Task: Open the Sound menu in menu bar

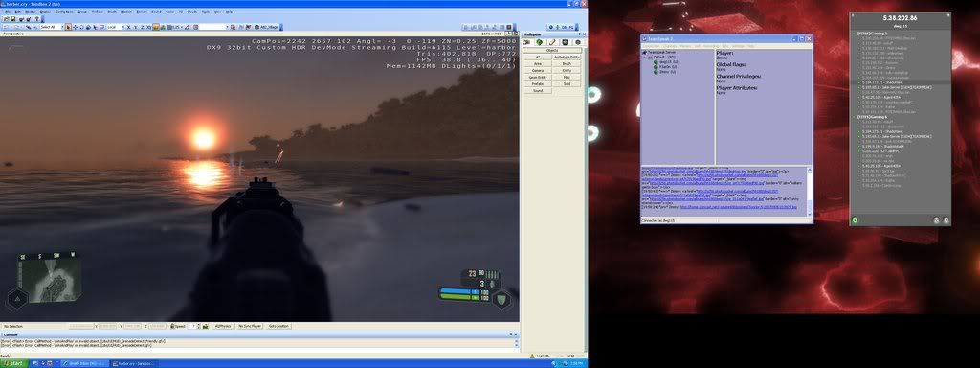Action: [x=156, y=11]
